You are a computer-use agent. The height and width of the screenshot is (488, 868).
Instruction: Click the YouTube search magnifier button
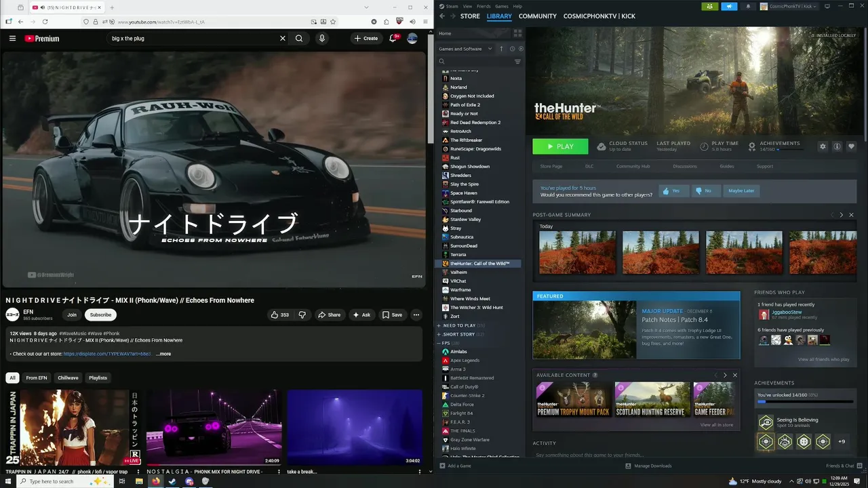pyautogui.click(x=299, y=39)
